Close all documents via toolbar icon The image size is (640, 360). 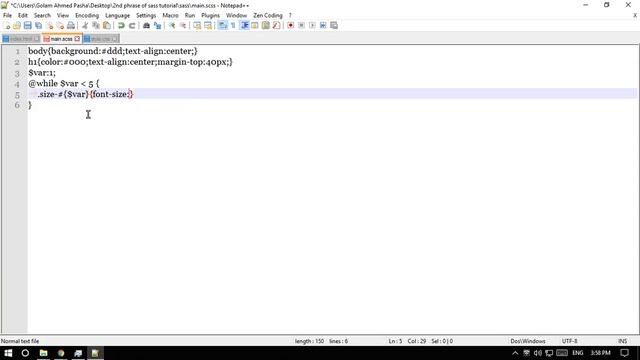click(x=60, y=25)
